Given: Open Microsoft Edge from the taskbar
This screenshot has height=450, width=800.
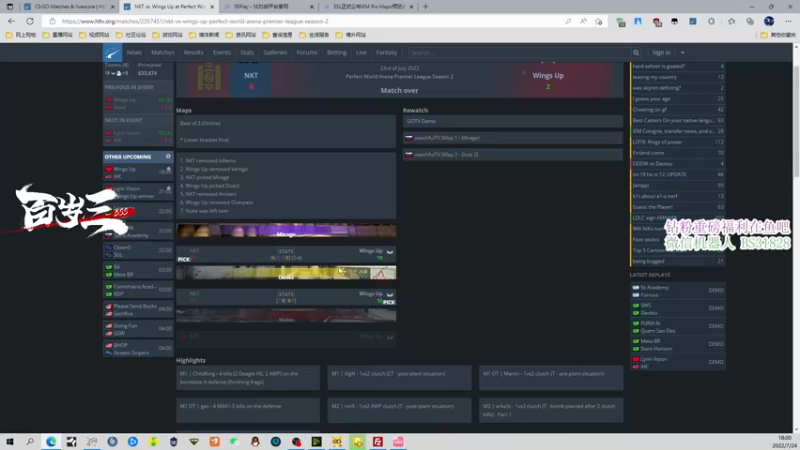Looking at the screenshot, I should pyautogui.click(x=51, y=441).
